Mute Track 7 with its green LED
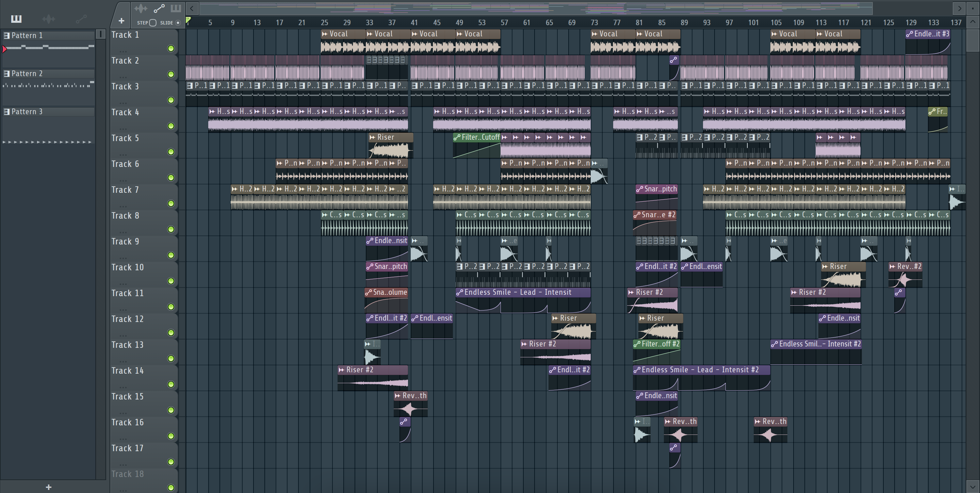Viewport: 980px width, 493px height. (x=171, y=203)
